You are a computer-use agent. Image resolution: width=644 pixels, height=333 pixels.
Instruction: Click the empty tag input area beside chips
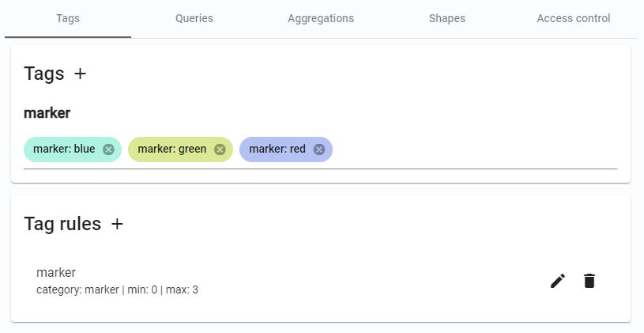[474, 149]
